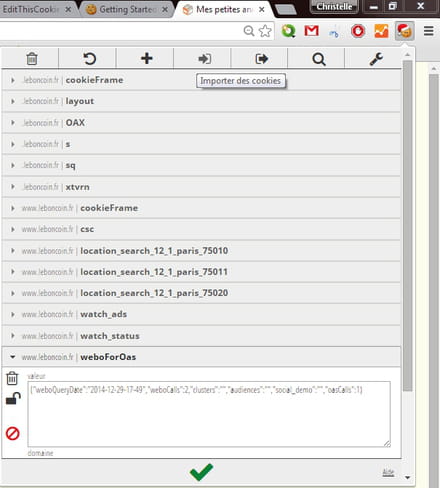Open cookie search with the magnifier icon
This screenshot has width=440, height=488.
(319, 59)
